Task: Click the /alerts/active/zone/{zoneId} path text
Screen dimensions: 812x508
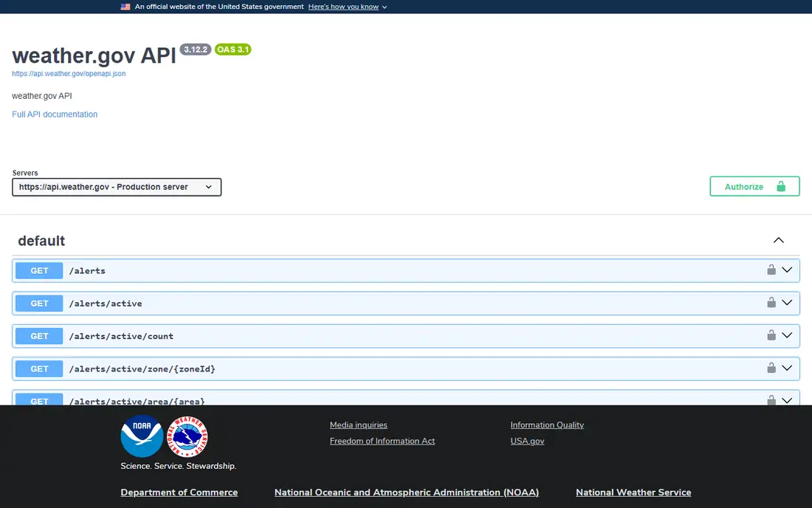Action: tap(142, 368)
